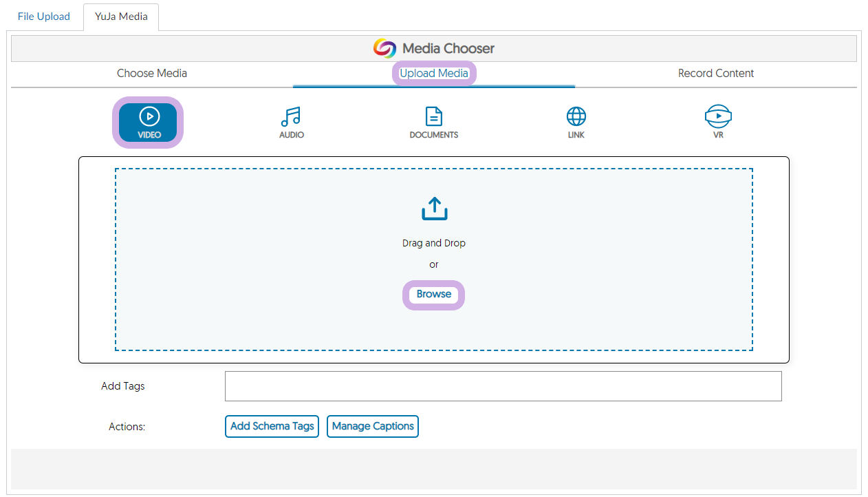Screen dimensions: 868x497
Task: Choose the Documents file icon
Action: click(433, 116)
